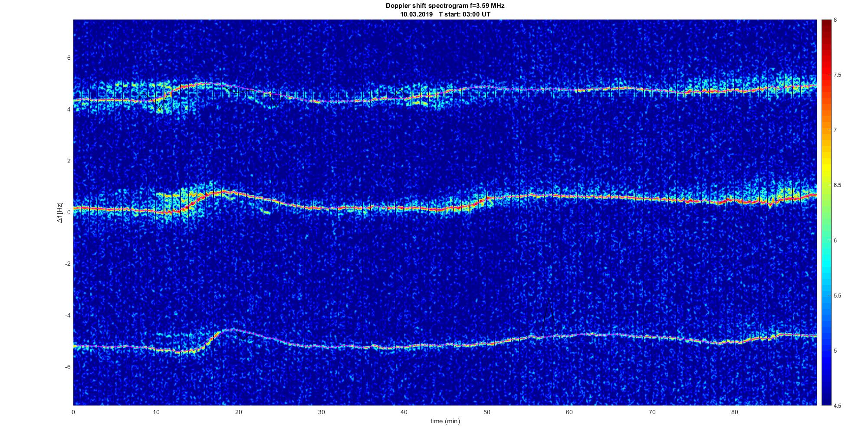Click the x-axis tick label '70'
Viewport: 868px width, 435px height.
point(652,412)
